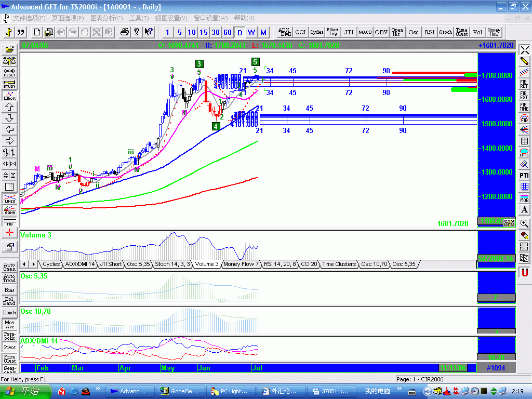The image size is (532, 399).
Task: Click the Bol Band study button
Action: [9, 301]
